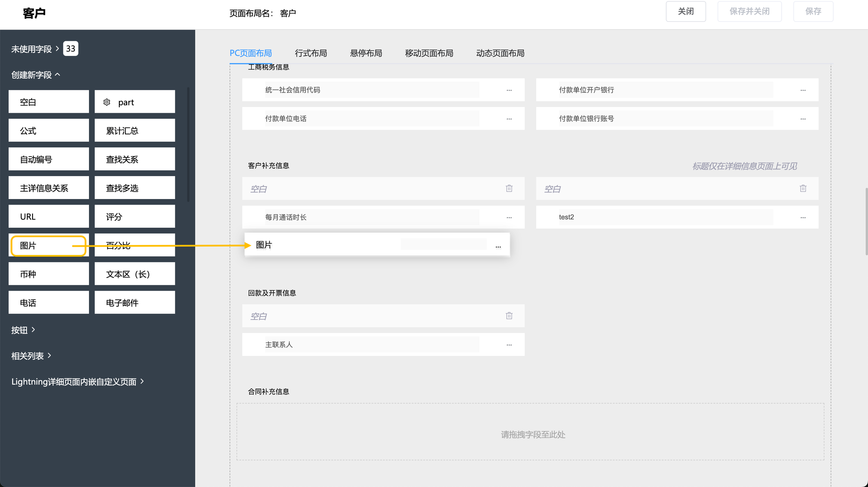Click gear icon on part field
Viewport: 868px width, 487px height.
coord(107,102)
